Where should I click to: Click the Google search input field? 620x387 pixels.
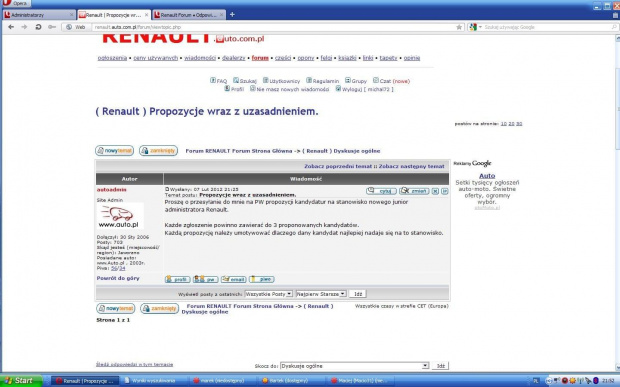pos(547,27)
